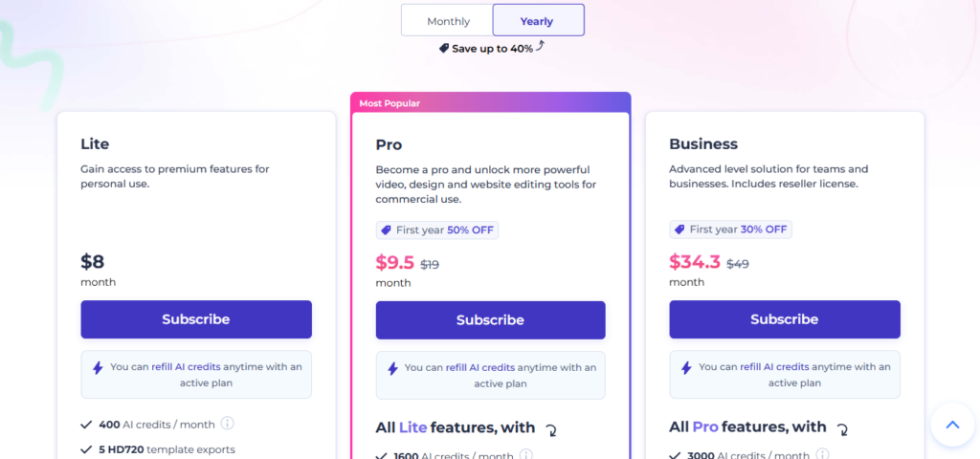Click the Pro 50% OFF discount tag

(438, 230)
